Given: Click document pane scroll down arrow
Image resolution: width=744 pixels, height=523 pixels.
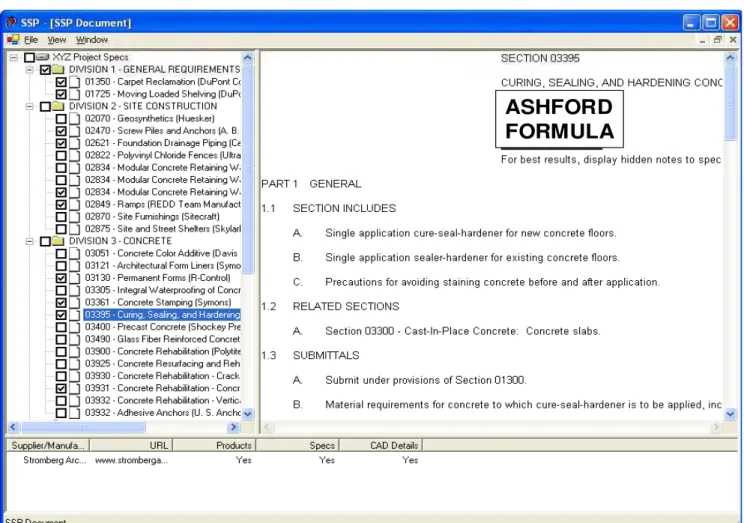Looking at the screenshot, I should (730, 414).
